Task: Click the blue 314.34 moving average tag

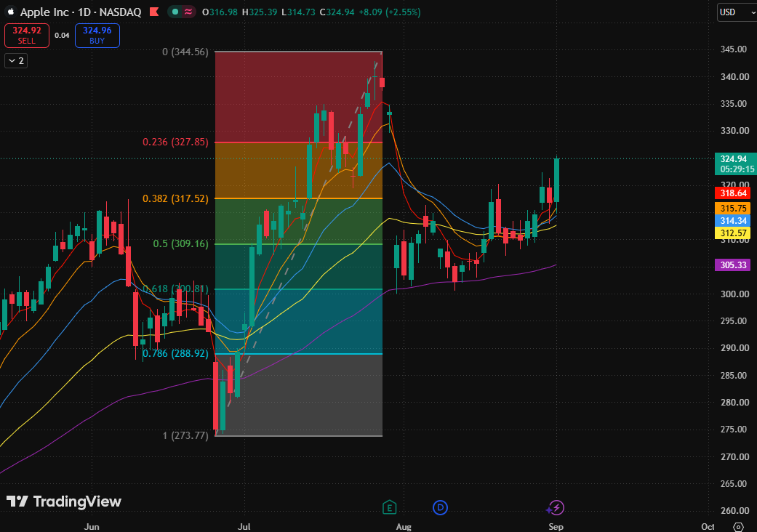Action: [733, 220]
